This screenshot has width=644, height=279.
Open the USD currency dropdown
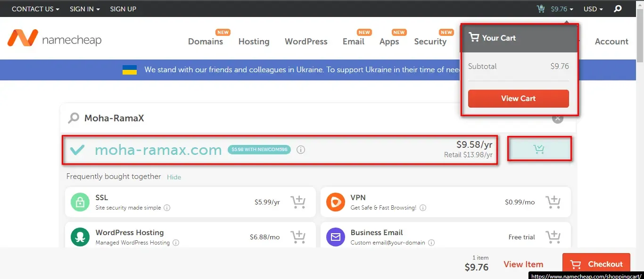click(x=593, y=9)
